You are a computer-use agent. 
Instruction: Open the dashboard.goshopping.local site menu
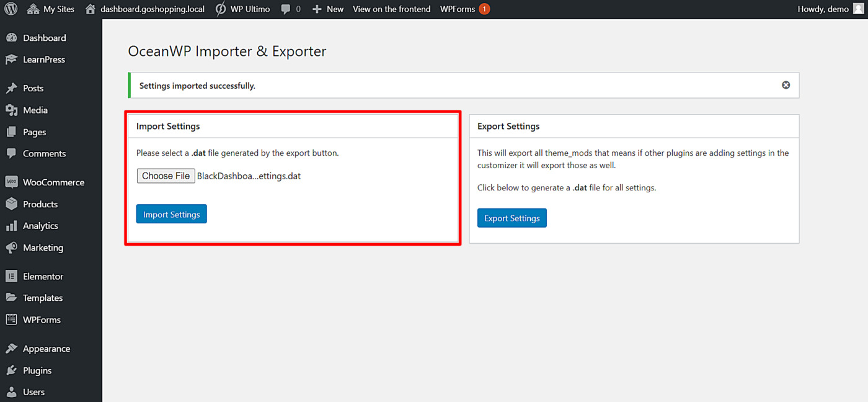(x=145, y=9)
